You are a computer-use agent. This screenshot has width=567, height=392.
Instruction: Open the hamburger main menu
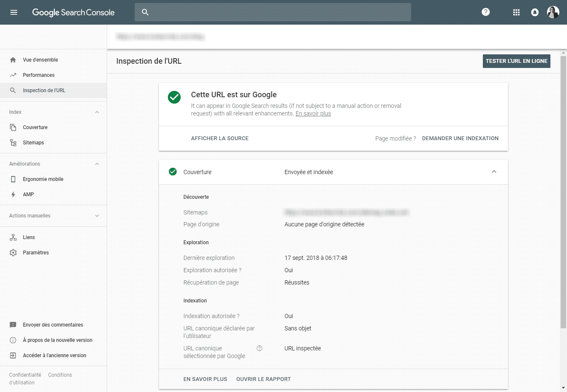tap(14, 12)
